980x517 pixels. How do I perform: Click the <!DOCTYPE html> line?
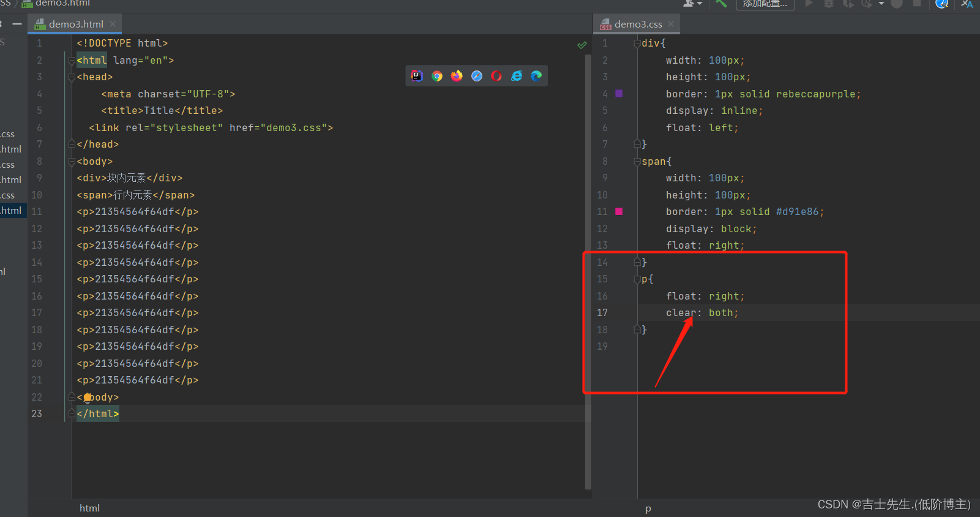coord(122,43)
